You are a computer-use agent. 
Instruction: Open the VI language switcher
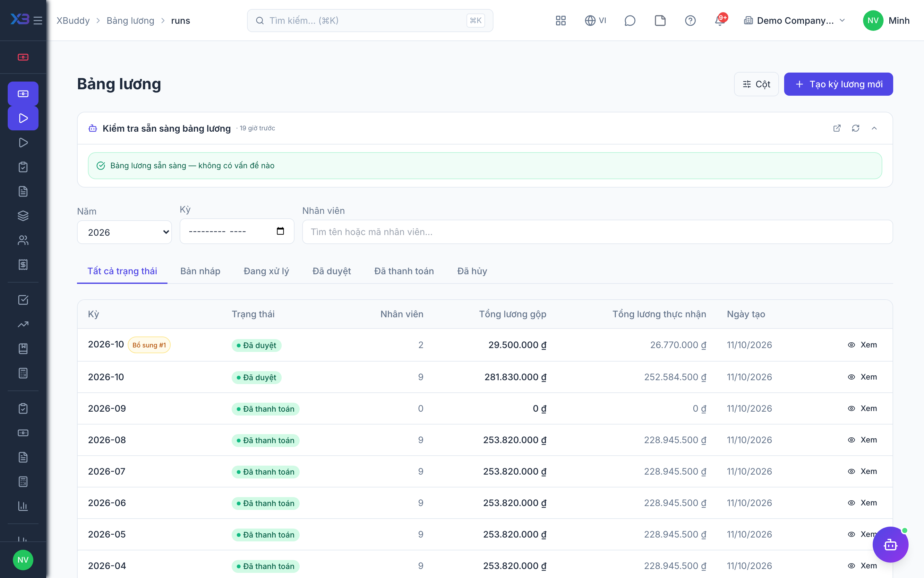(x=596, y=21)
